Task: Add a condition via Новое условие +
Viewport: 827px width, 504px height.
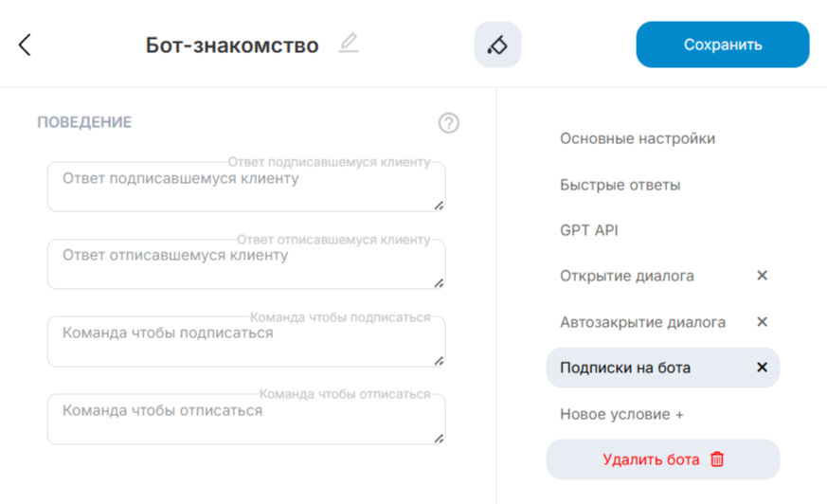Action: coord(621,414)
